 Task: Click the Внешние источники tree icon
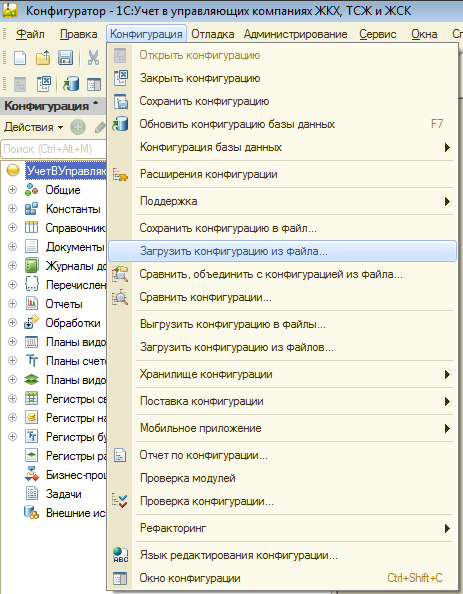point(31,512)
